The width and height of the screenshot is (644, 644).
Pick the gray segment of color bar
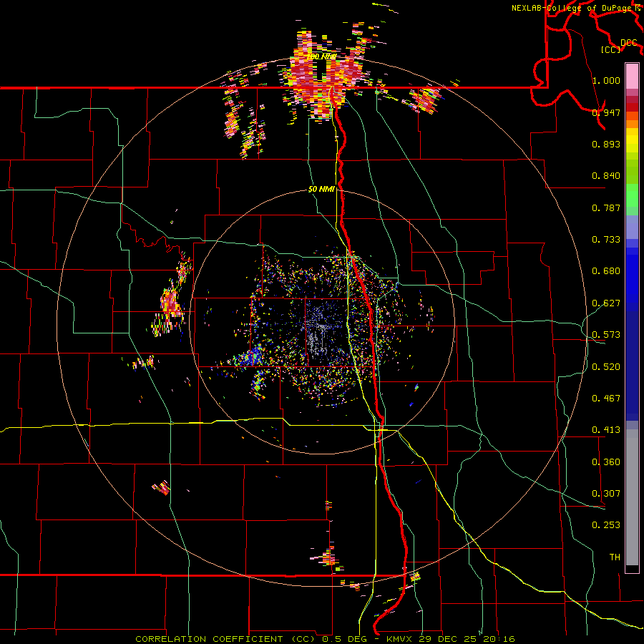point(632,497)
